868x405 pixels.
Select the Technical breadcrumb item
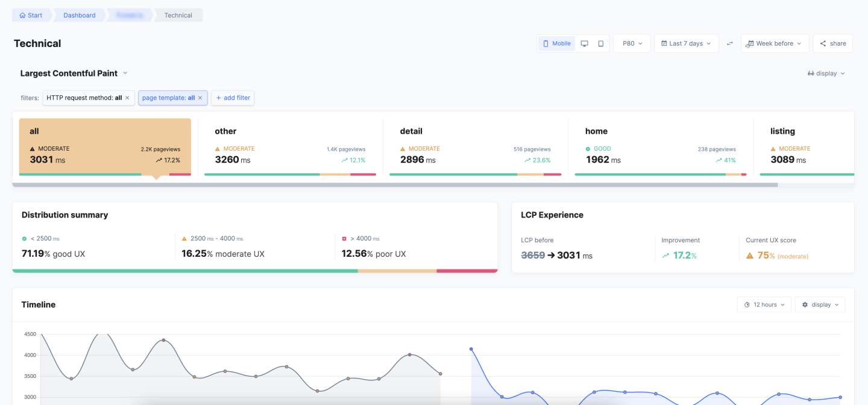coord(177,14)
